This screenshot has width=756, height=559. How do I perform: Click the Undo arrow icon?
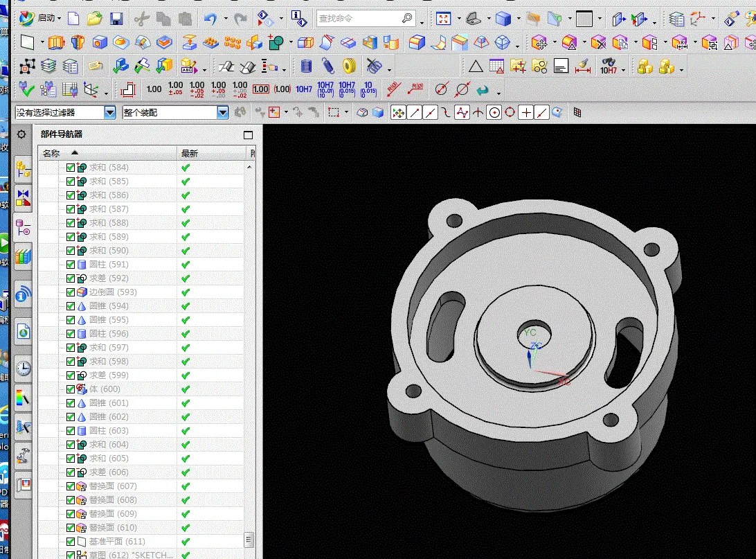tap(211, 19)
